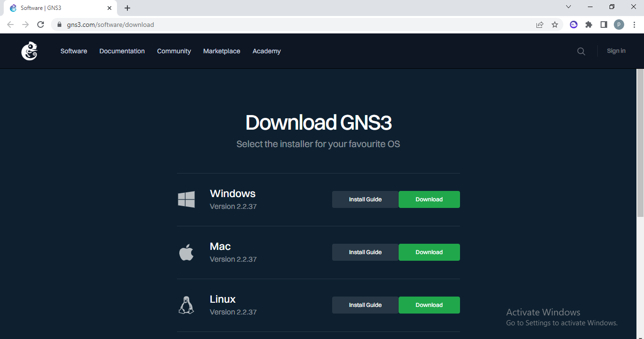This screenshot has height=339, width=644.
Task: Open the browser extensions puzzle icon
Action: pyautogui.click(x=588, y=24)
